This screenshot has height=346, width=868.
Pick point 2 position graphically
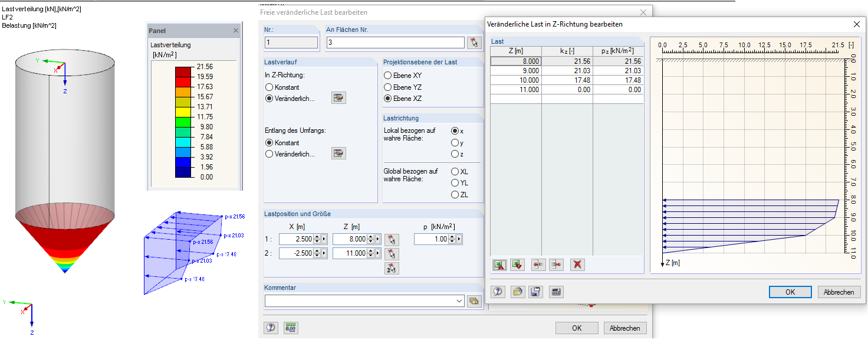pos(392,253)
